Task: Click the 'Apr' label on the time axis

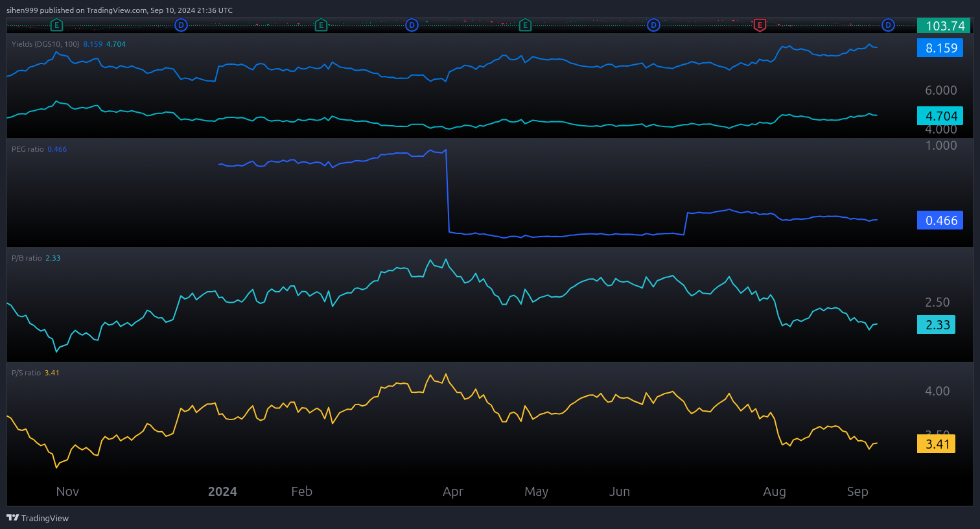Action: 453,491
